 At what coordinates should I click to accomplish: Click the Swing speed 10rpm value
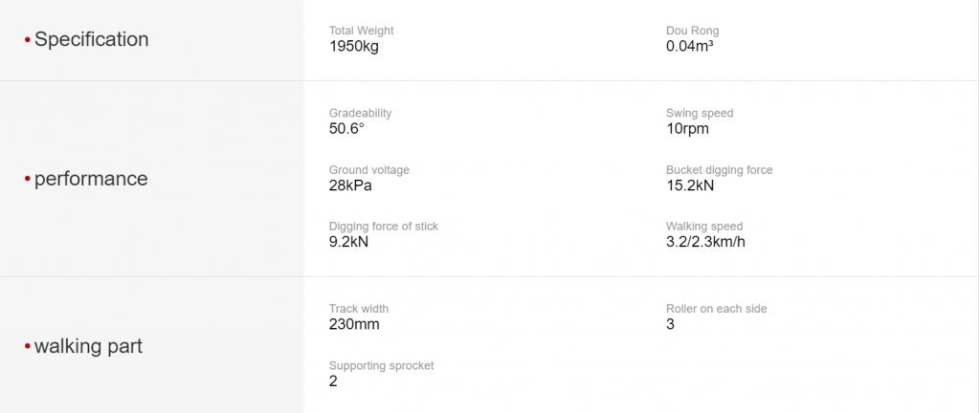[687, 129]
